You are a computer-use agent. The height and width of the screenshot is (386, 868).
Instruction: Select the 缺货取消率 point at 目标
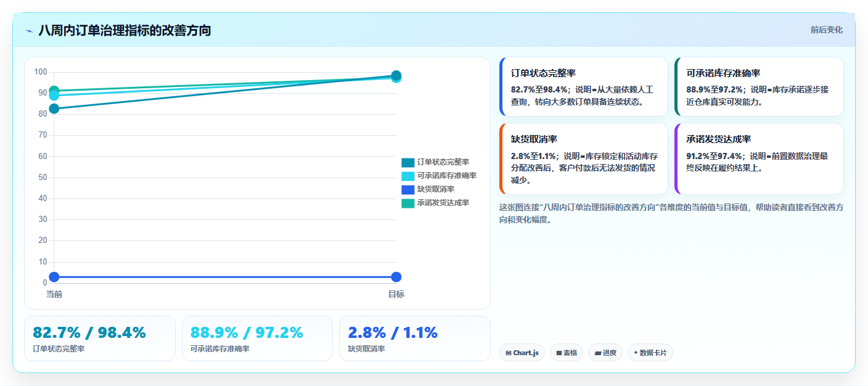(x=396, y=277)
